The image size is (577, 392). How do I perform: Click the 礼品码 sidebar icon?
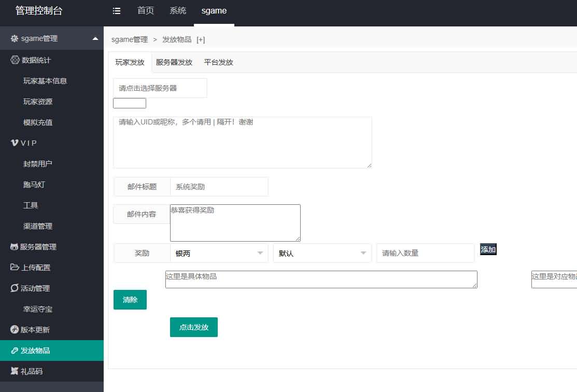[x=13, y=371]
